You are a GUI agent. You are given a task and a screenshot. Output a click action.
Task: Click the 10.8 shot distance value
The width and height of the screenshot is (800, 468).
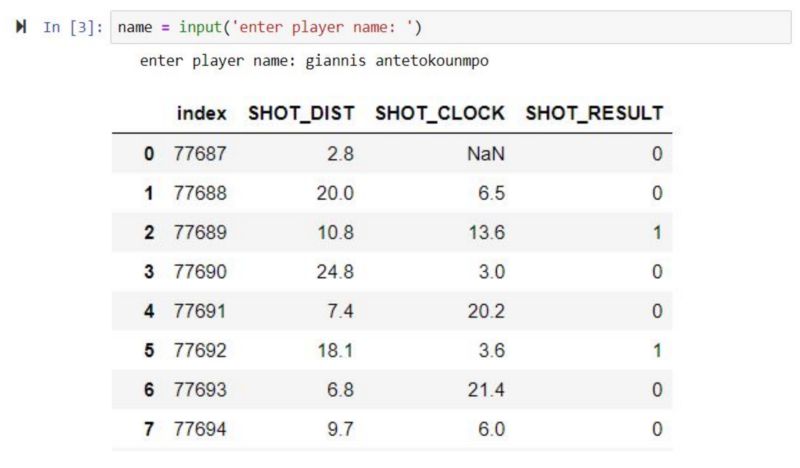pyautogui.click(x=335, y=232)
